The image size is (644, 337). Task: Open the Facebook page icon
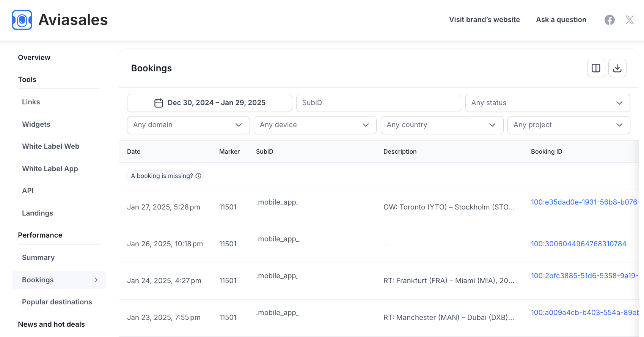coord(609,20)
